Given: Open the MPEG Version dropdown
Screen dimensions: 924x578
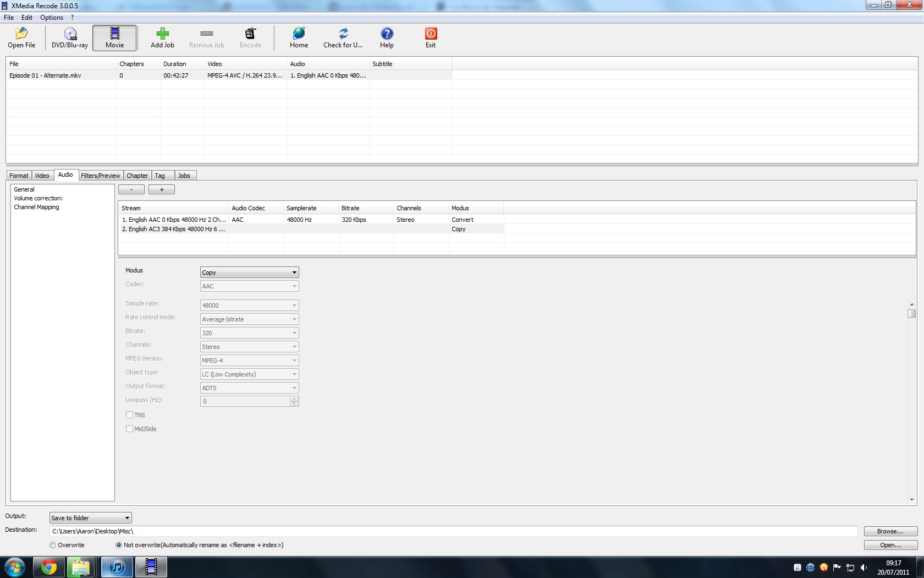Looking at the screenshot, I should pyautogui.click(x=249, y=361).
